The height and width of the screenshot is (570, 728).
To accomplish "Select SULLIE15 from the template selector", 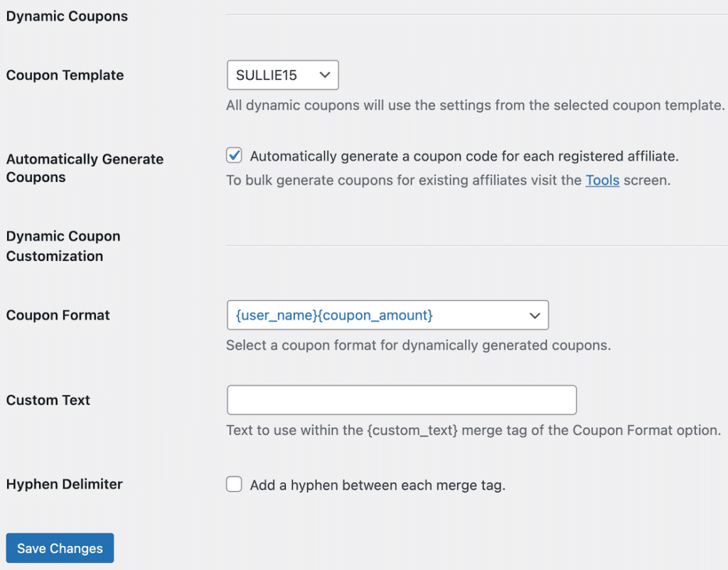I will tap(282, 75).
